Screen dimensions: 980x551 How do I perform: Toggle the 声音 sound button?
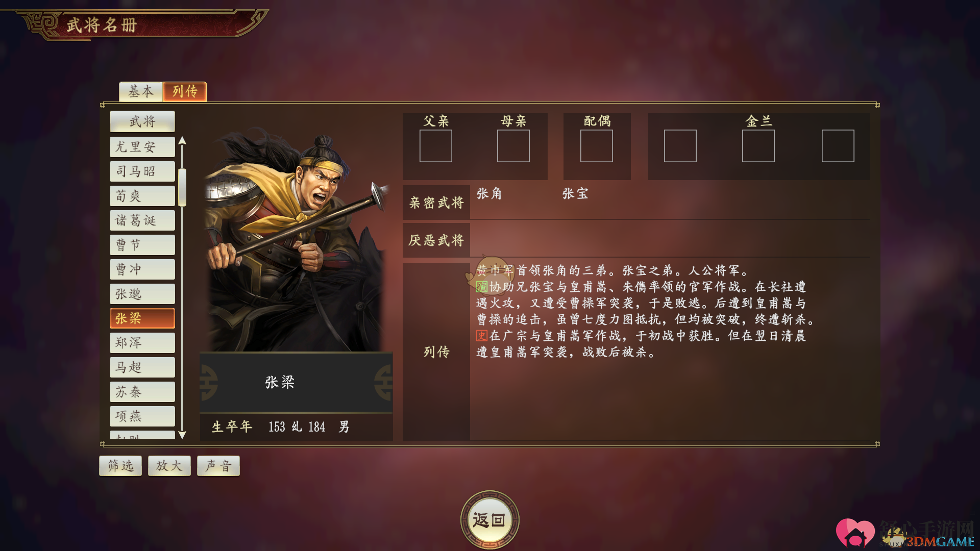pyautogui.click(x=218, y=466)
